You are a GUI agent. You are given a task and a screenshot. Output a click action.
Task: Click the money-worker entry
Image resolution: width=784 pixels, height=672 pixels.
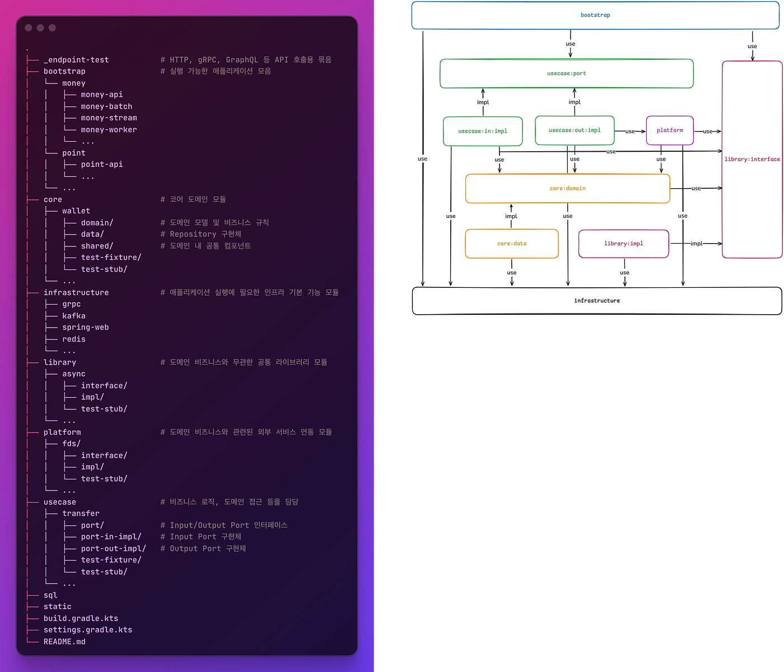109,129
